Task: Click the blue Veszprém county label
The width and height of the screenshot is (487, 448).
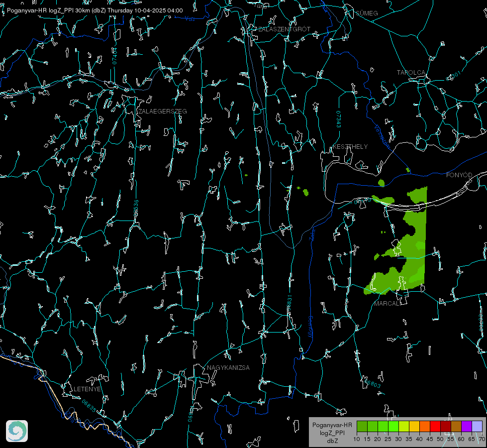Action: click(382, 137)
